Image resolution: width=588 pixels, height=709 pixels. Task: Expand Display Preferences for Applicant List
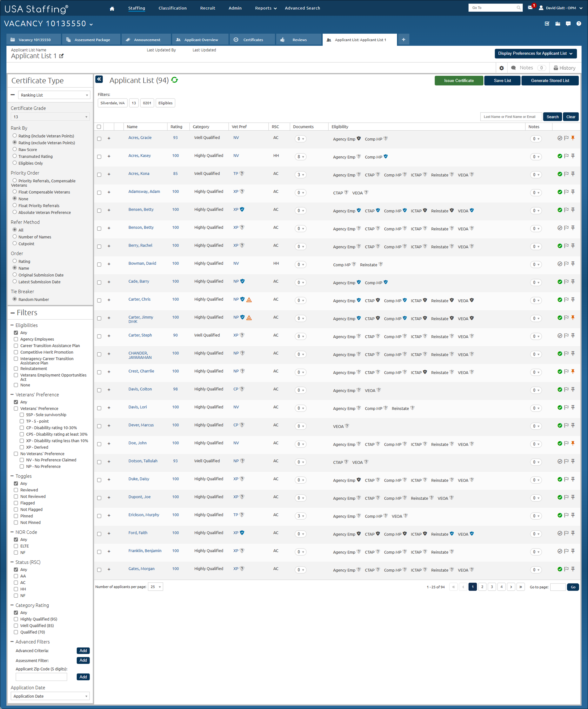coord(535,53)
